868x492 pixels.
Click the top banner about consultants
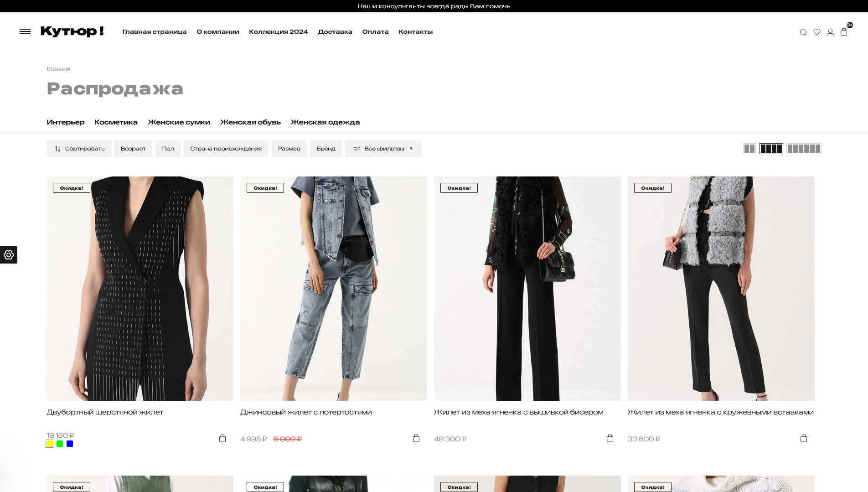434,6
